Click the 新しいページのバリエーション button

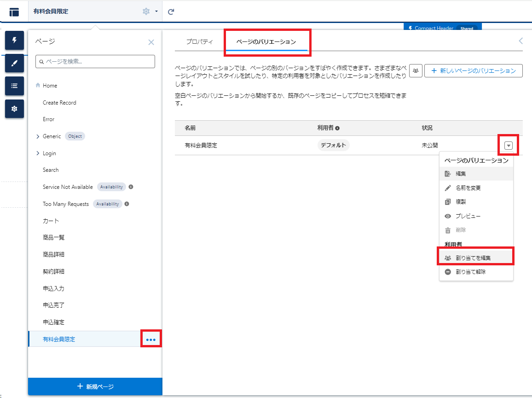tap(473, 71)
